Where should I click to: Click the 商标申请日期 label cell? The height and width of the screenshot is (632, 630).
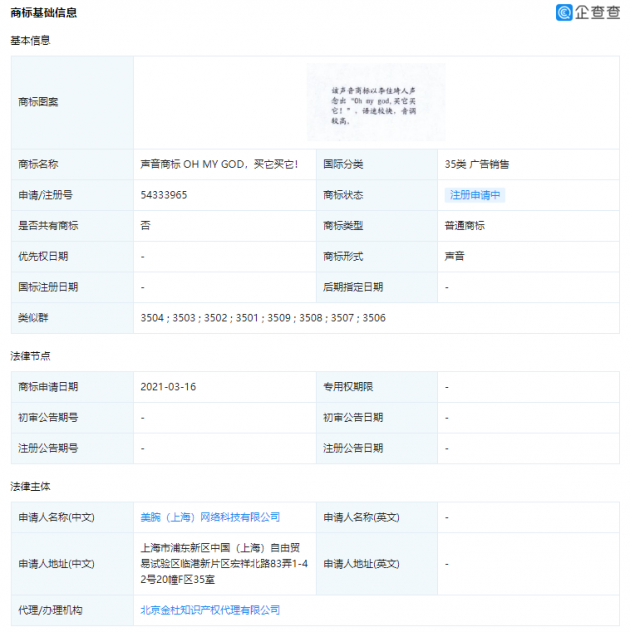[73, 387]
